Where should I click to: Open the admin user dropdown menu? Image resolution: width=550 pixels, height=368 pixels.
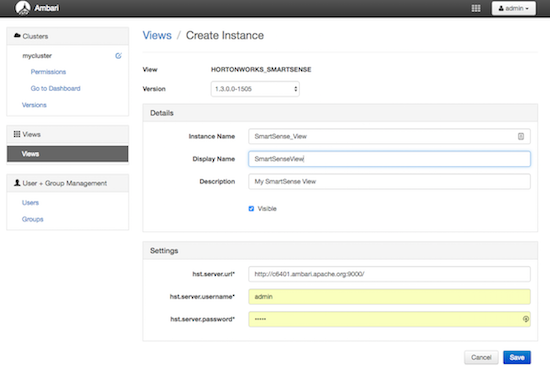(514, 8)
